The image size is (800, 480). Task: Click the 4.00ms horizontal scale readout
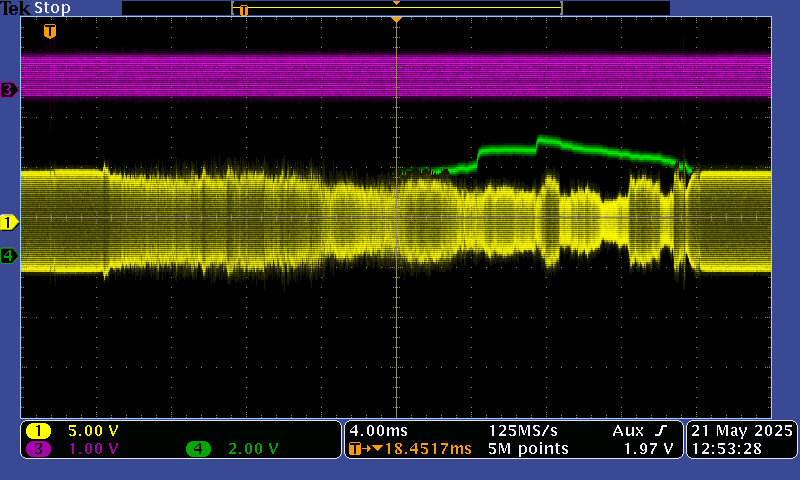(x=378, y=431)
